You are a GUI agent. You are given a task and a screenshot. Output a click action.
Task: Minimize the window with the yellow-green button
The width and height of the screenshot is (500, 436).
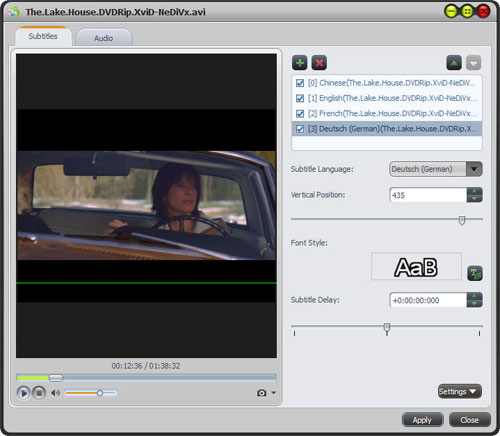pyautogui.click(x=452, y=12)
